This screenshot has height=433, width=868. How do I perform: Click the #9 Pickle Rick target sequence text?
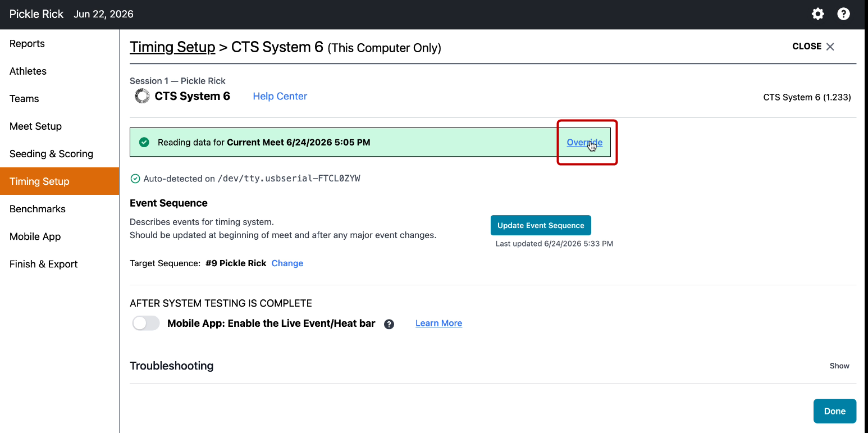pos(236,263)
